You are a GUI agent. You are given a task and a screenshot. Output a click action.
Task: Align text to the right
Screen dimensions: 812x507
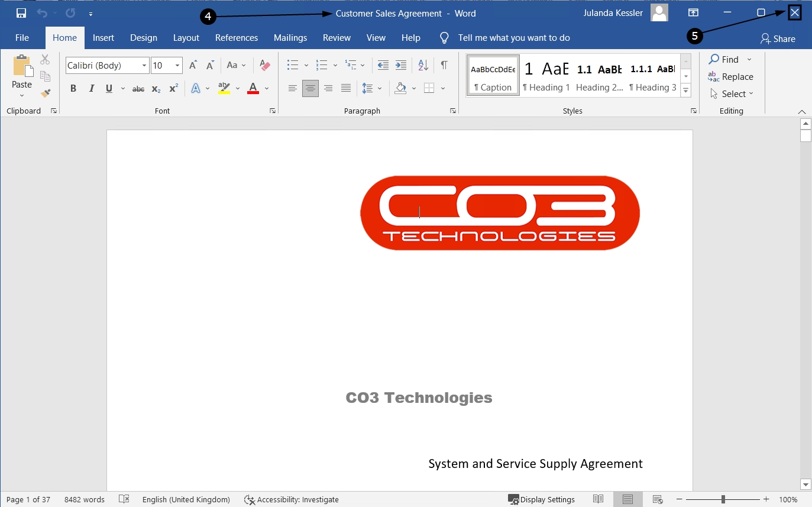328,89
